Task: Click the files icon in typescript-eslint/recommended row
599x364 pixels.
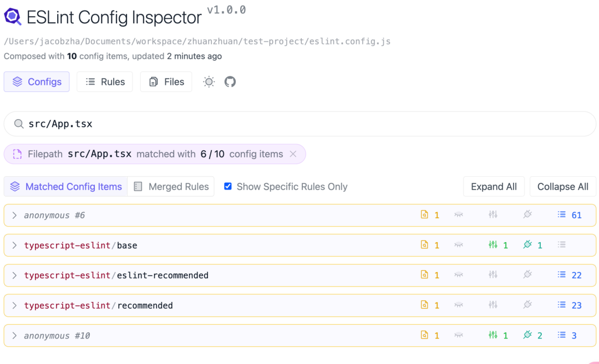Action: [x=424, y=305]
